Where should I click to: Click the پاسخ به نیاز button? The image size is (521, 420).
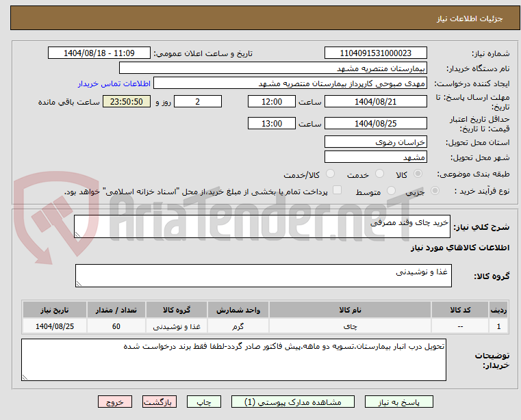click(398, 402)
